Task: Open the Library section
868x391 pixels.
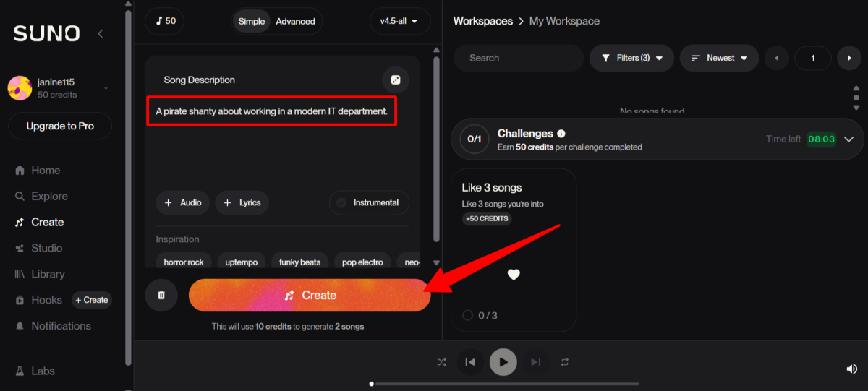Action: pyautogui.click(x=40, y=275)
